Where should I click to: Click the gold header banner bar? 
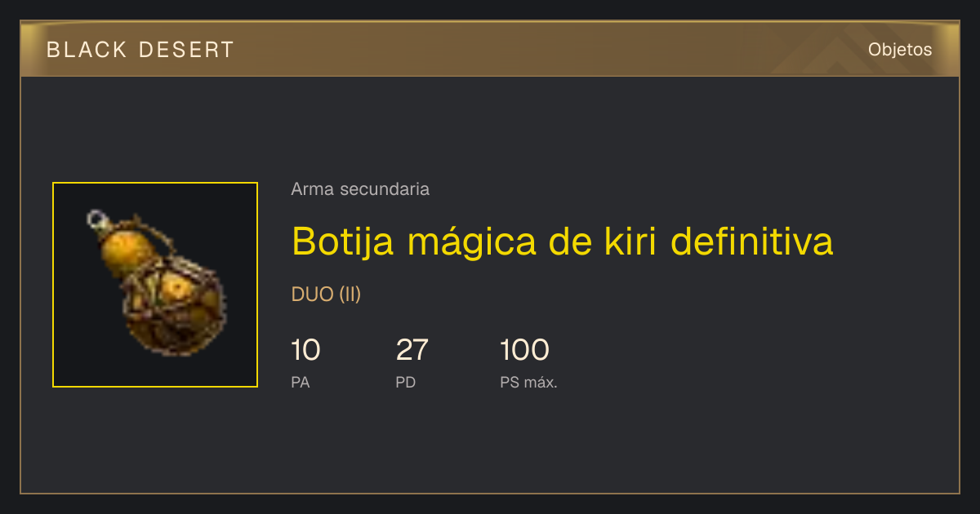[x=490, y=49]
